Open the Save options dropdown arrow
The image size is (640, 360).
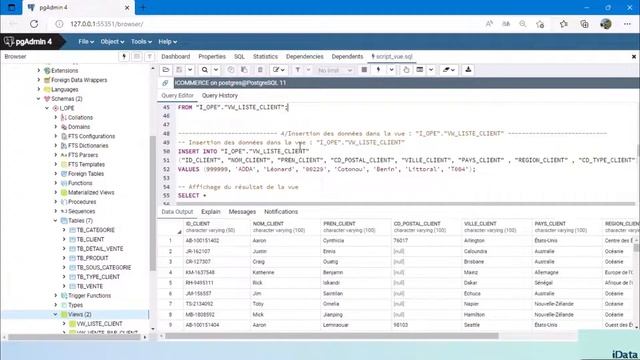click(190, 70)
